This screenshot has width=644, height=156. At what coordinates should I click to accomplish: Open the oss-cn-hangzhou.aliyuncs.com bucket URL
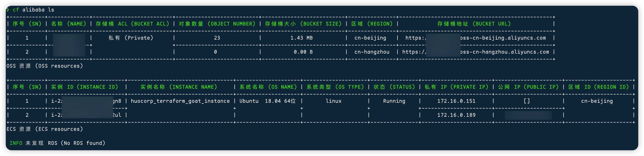tap(504, 52)
